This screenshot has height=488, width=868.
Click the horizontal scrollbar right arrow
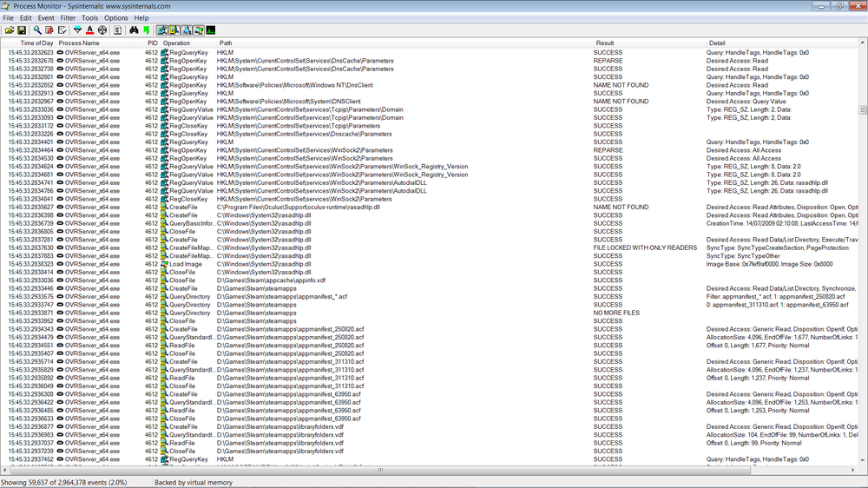(854, 470)
